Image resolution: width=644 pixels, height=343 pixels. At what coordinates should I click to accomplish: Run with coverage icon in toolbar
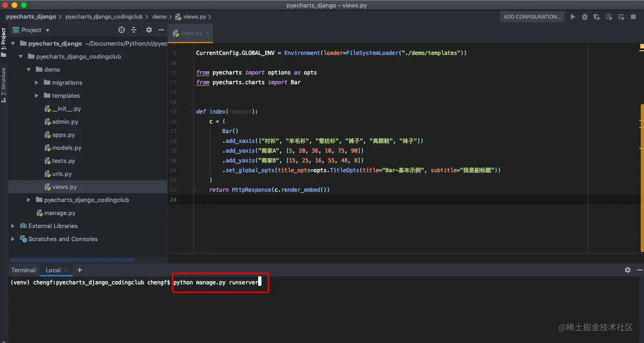pyautogui.click(x=597, y=17)
